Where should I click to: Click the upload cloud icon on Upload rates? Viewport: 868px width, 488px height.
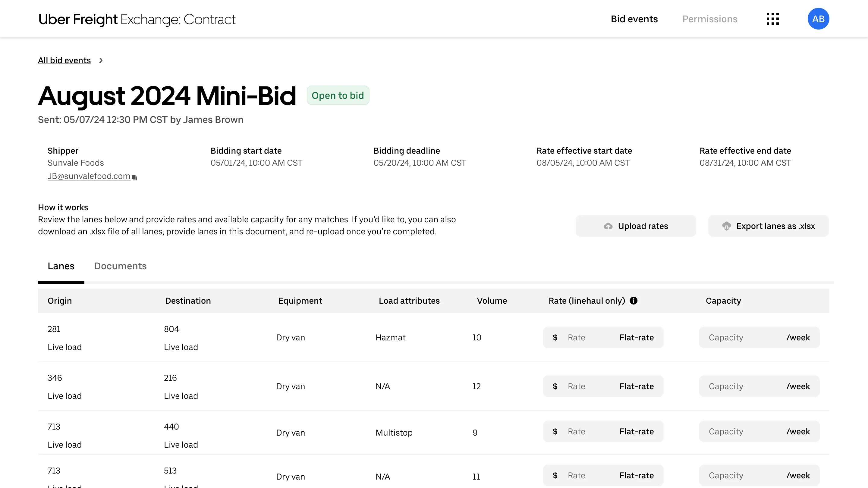pyautogui.click(x=608, y=226)
